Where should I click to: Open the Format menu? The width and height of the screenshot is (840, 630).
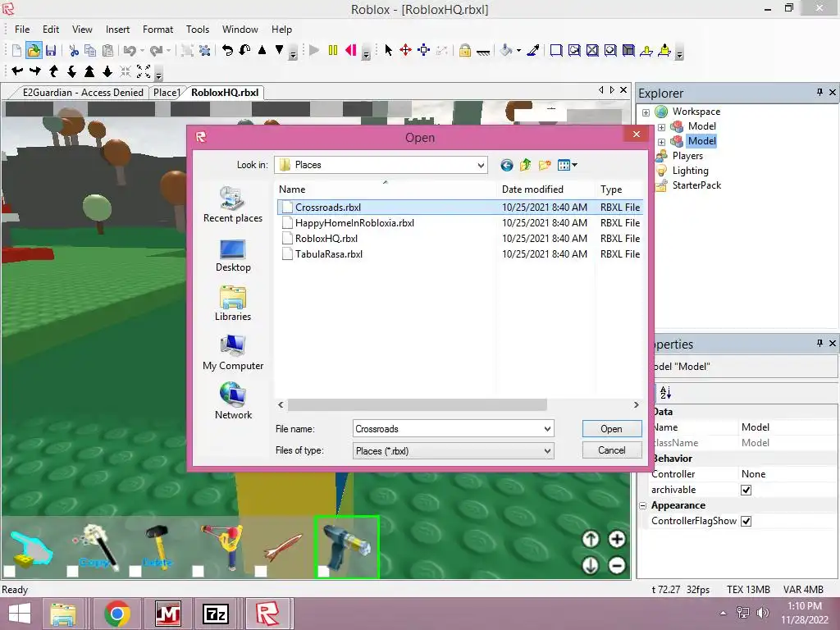[x=157, y=30]
